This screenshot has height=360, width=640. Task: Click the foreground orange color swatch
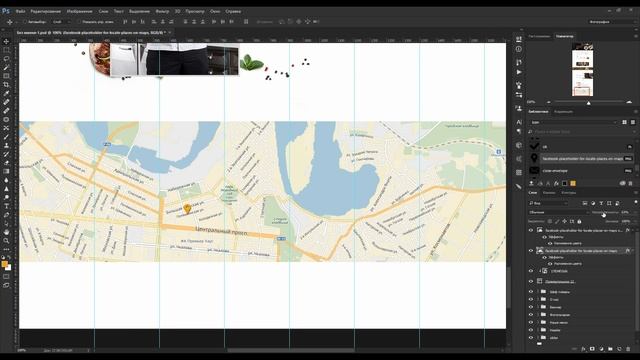pos(4,264)
